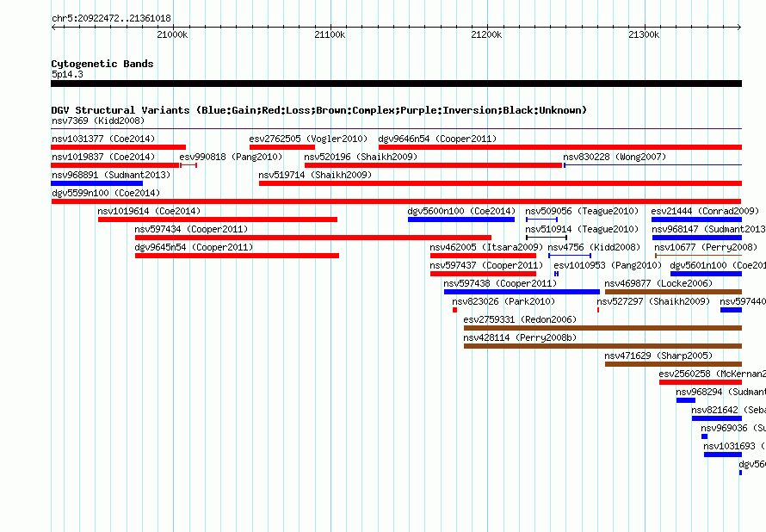The image size is (766, 532).
Task: Open variant dgv5599n100 (Coe2014)
Action: coord(106,193)
